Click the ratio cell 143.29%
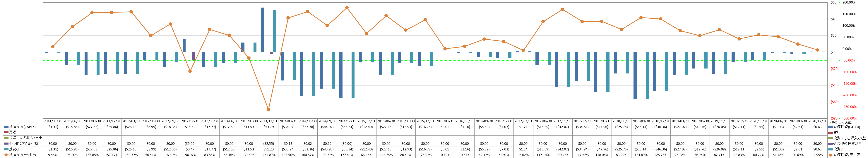The width and height of the screenshot is (868, 158). [386, 155]
